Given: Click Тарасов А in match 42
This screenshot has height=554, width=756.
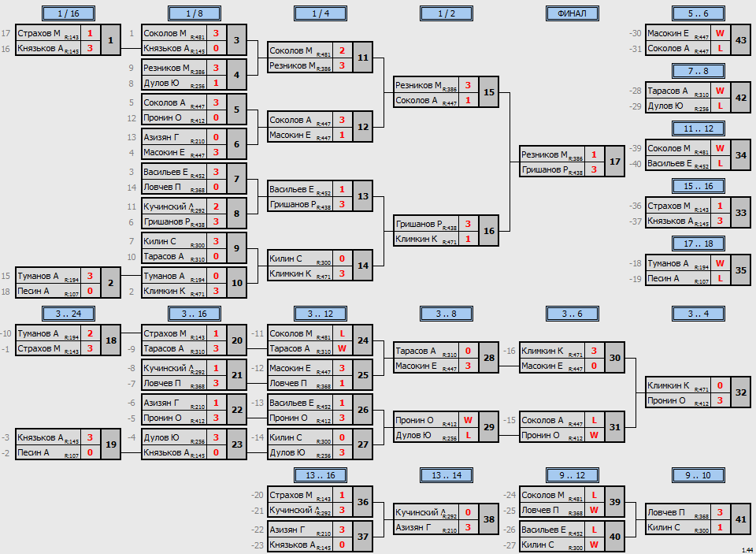Looking at the screenshot, I should click(x=668, y=91).
